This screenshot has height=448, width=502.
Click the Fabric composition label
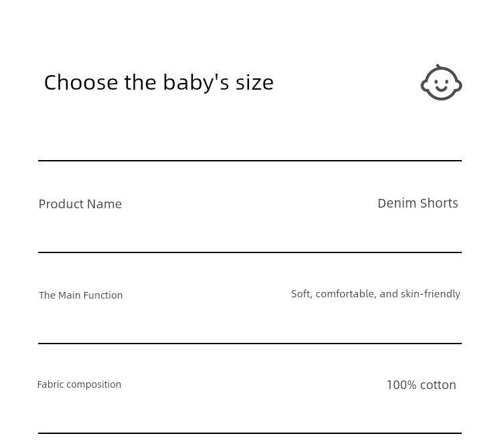pos(79,384)
